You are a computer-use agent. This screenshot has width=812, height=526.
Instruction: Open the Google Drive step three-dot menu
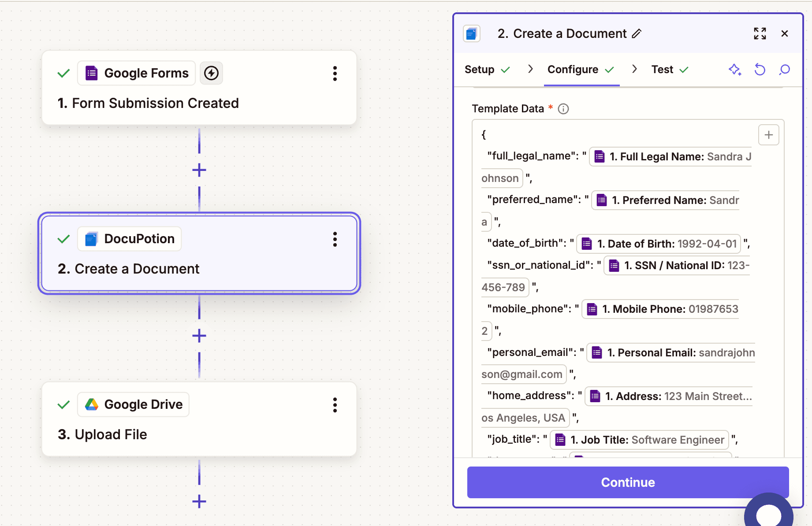335,405
